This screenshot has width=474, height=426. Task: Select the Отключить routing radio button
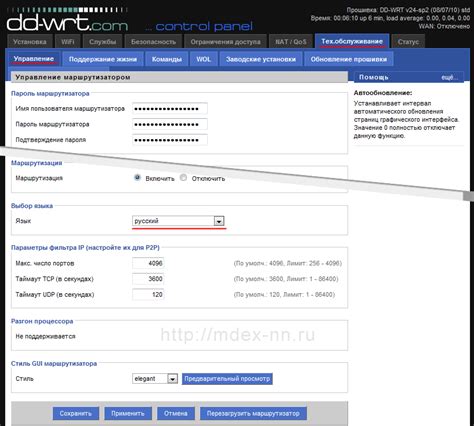click(x=183, y=178)
